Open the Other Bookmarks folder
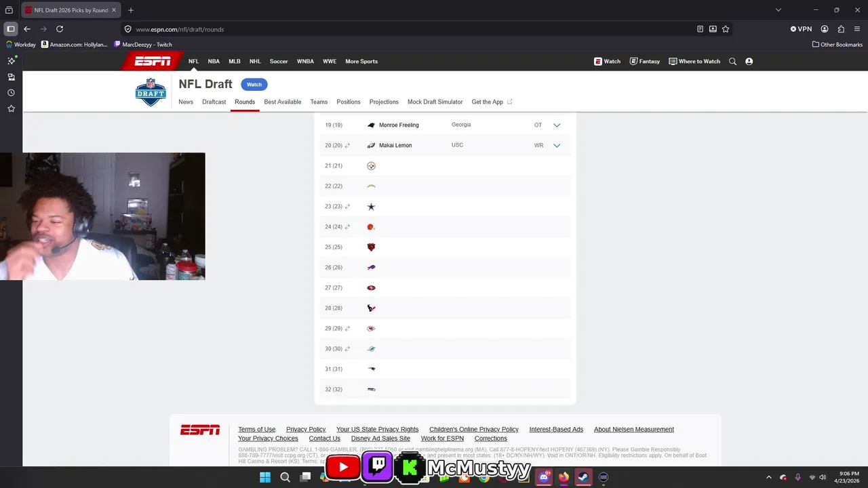868x488 pixels. pyautogui.click(x=837, y=45)
